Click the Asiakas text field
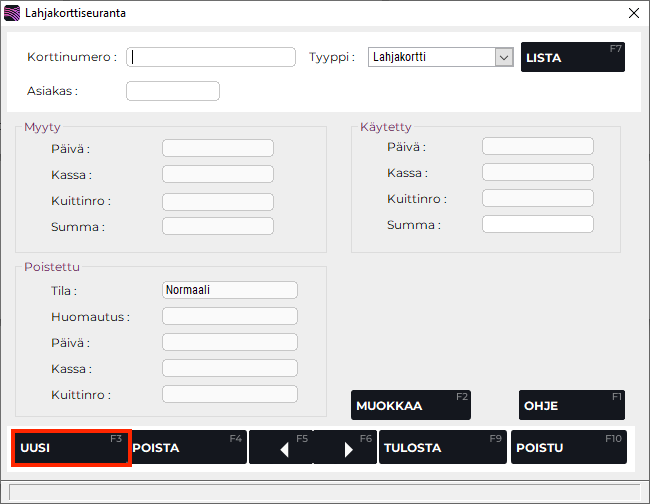 coord(172,91)
